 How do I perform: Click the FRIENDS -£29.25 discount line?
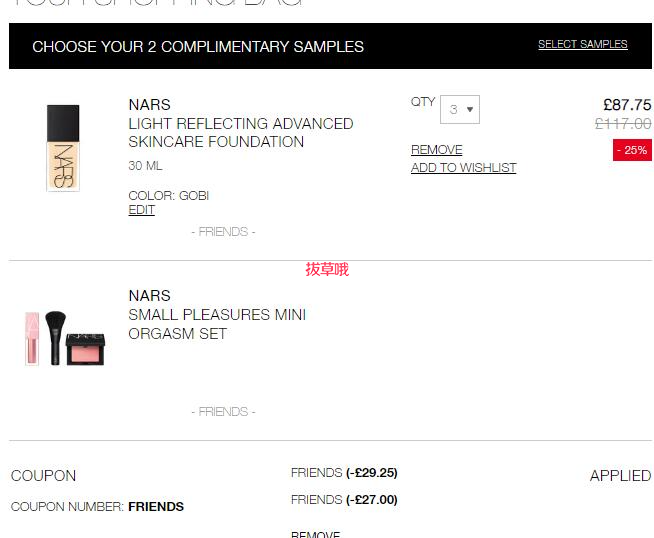click(x=344, y=473)
